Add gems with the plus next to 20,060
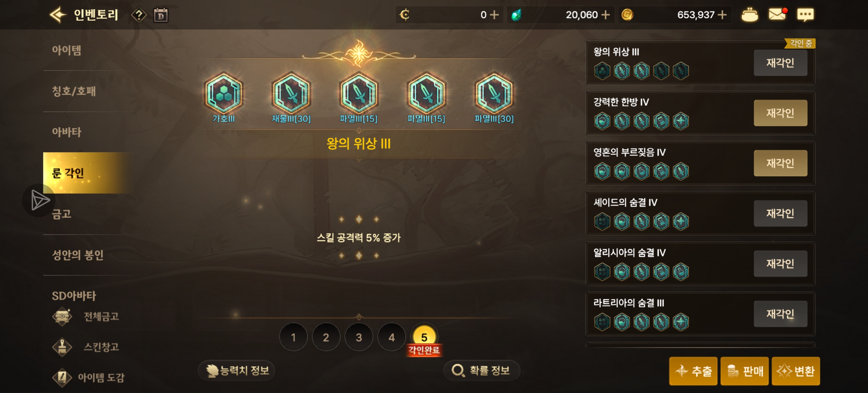 (605, 15)
